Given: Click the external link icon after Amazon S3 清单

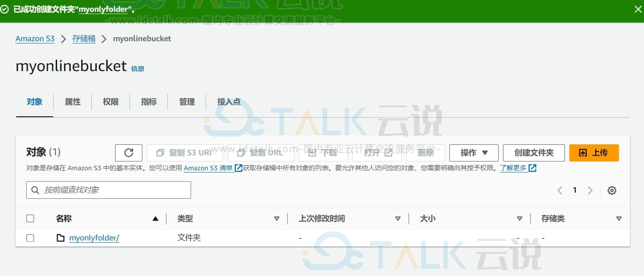Looking at the screenshot, I should 239,168.
